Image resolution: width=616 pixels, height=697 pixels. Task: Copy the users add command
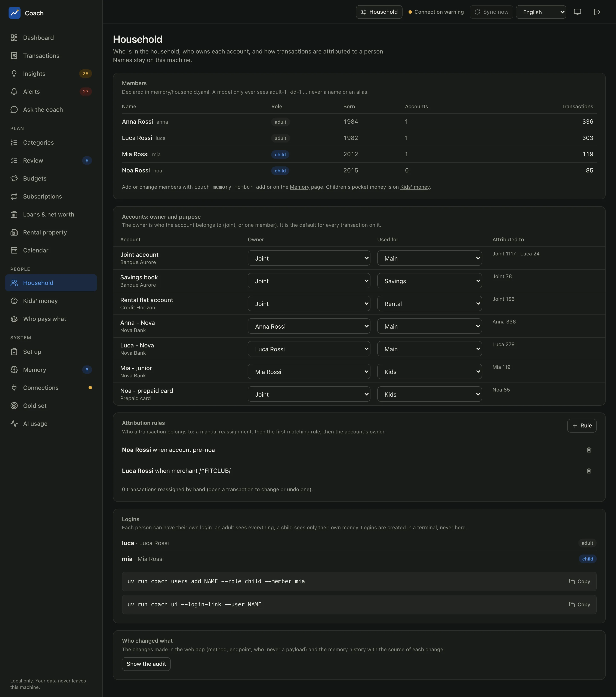pos(579,581)
